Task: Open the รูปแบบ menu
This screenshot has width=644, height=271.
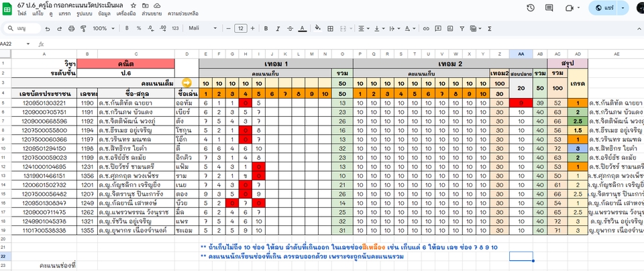Action: (x=85, y=13)
